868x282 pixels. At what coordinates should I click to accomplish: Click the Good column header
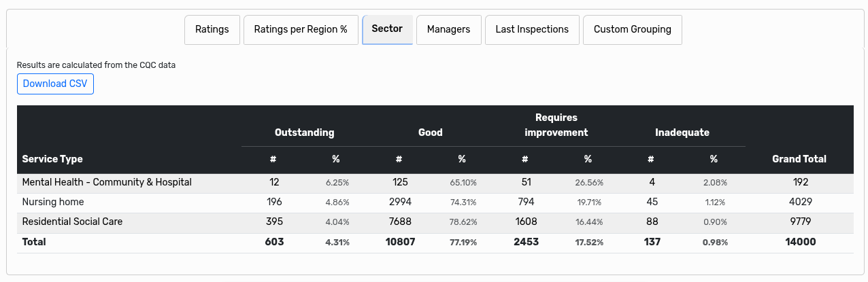[430, 133]
